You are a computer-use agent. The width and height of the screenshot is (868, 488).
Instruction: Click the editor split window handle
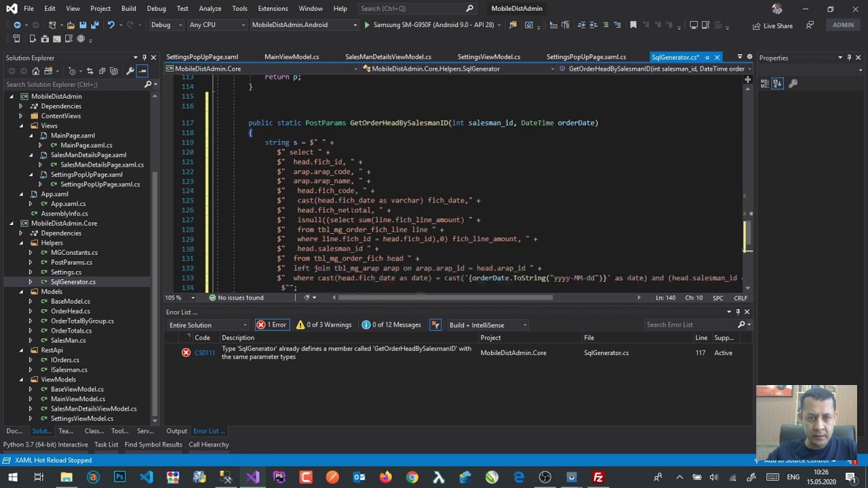(747, 79)
